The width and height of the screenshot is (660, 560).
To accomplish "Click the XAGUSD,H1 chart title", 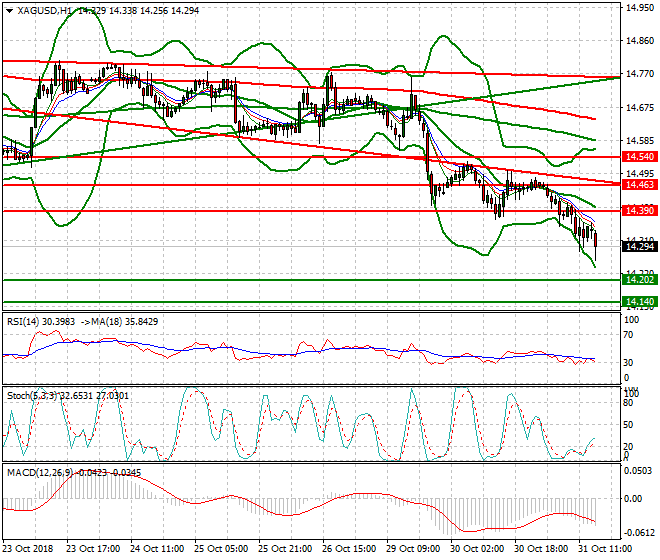I will [x=45, y=10].
